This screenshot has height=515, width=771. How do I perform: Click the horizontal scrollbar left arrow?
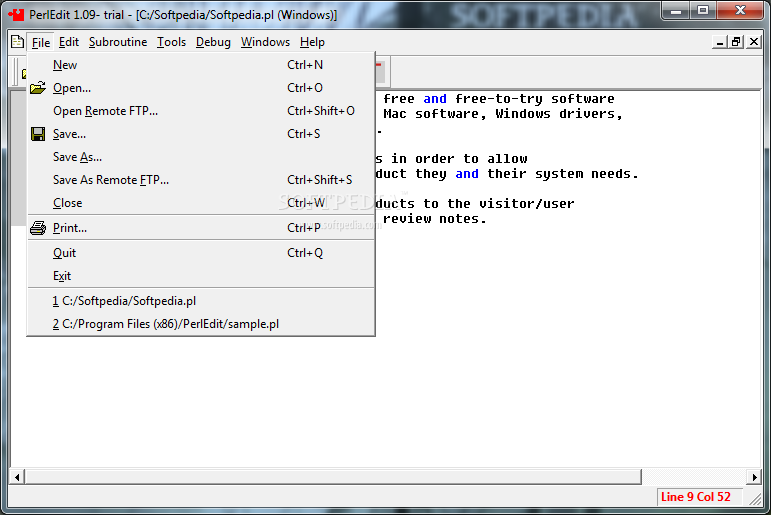point(17,477)
